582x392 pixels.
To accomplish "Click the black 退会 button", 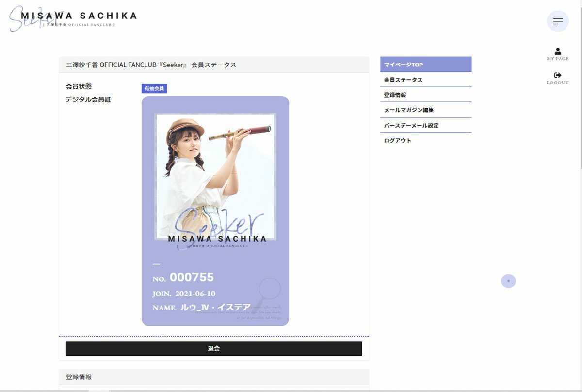I will [x=214, y=348].
